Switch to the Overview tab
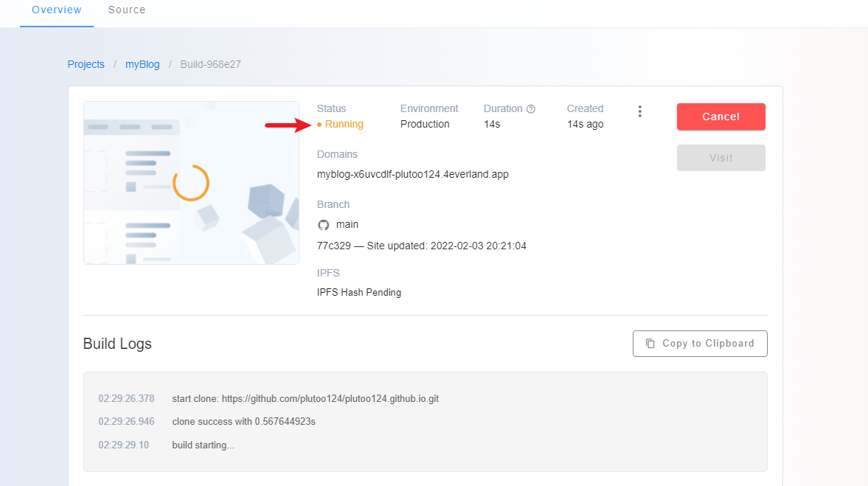Screen dimensions: 868x486 [57, 10]
